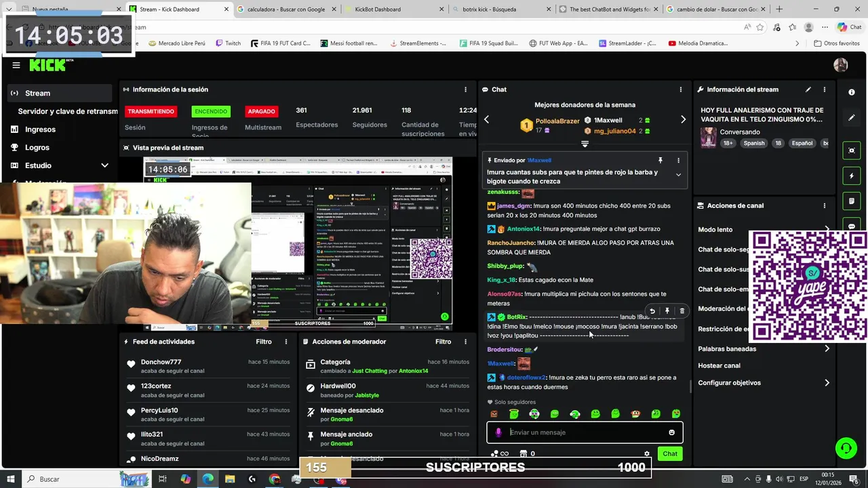
Task: Expand Modo lento channel action
Action: tap(827, 229)
